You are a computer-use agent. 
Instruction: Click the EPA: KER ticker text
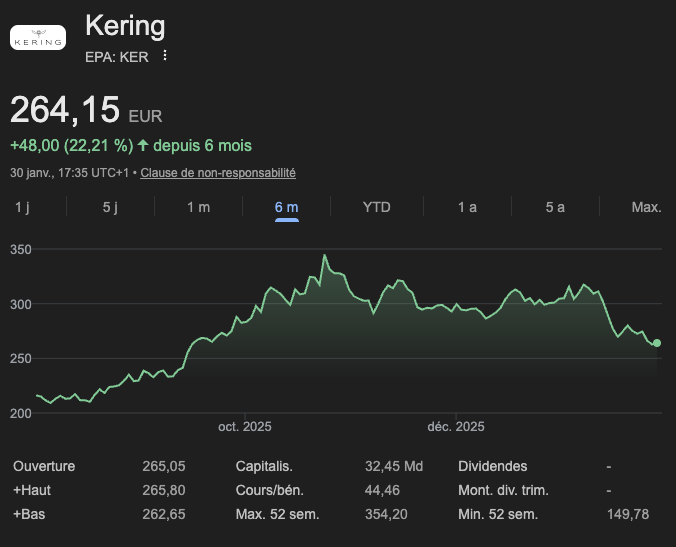click(117, 57)
